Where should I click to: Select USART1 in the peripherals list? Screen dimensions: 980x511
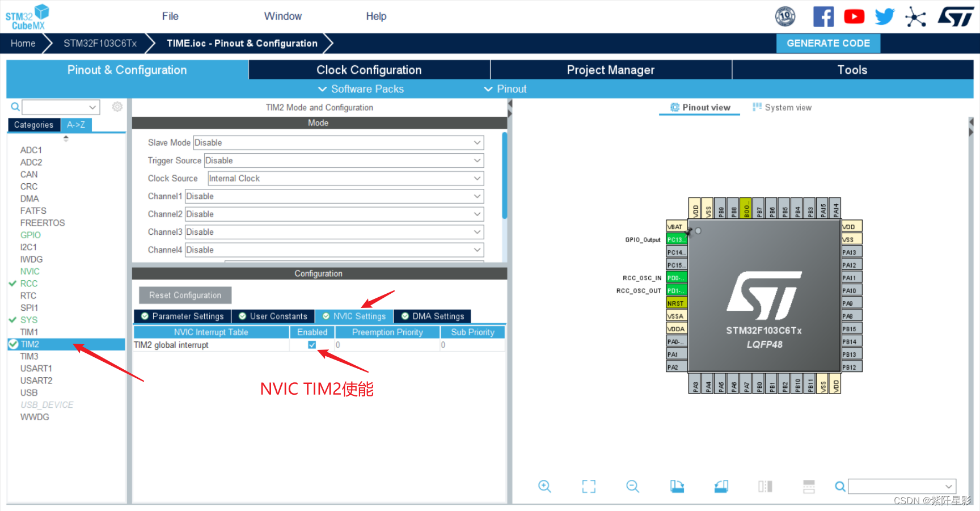(36, 369)
